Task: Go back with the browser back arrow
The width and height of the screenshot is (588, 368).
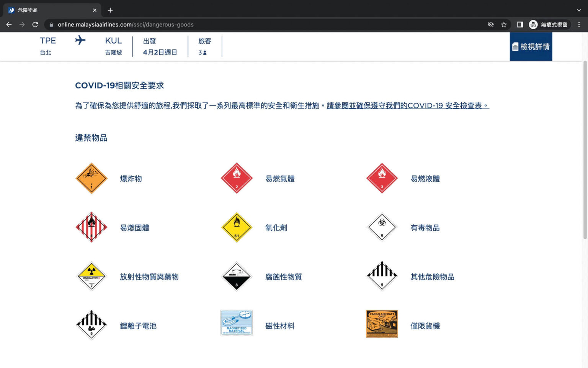Action: pyautogui.click(x=9, y=25)
